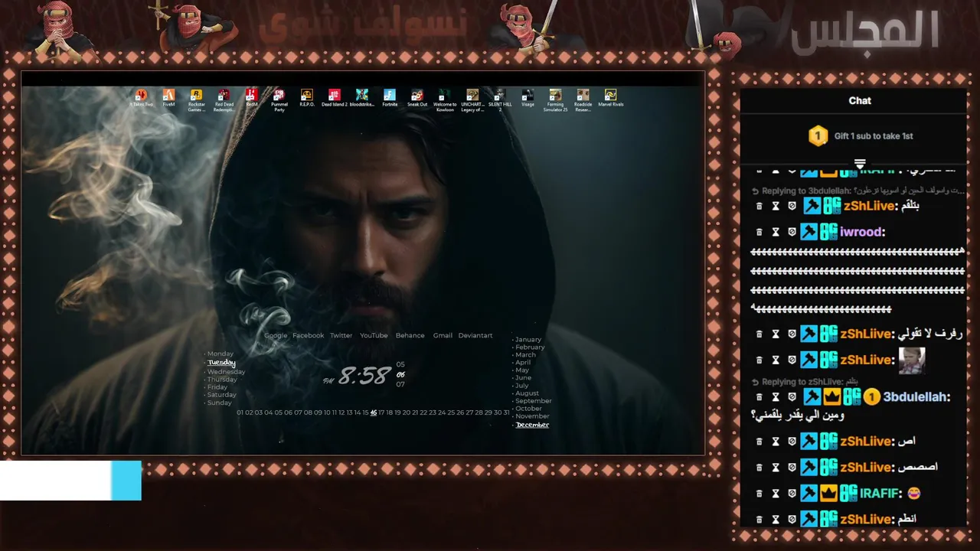
Task: Click the username iwrood in chat
Action: (861, 232)
